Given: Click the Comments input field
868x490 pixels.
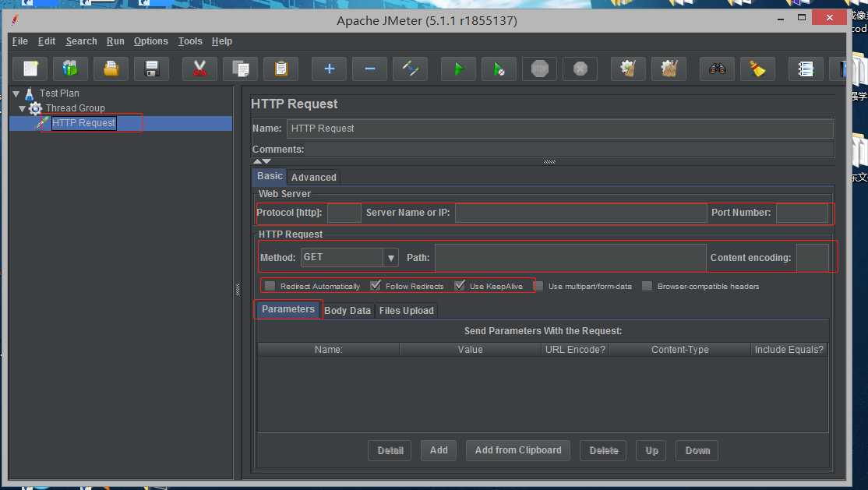Looking at the screenshot, I should point(569,150).
